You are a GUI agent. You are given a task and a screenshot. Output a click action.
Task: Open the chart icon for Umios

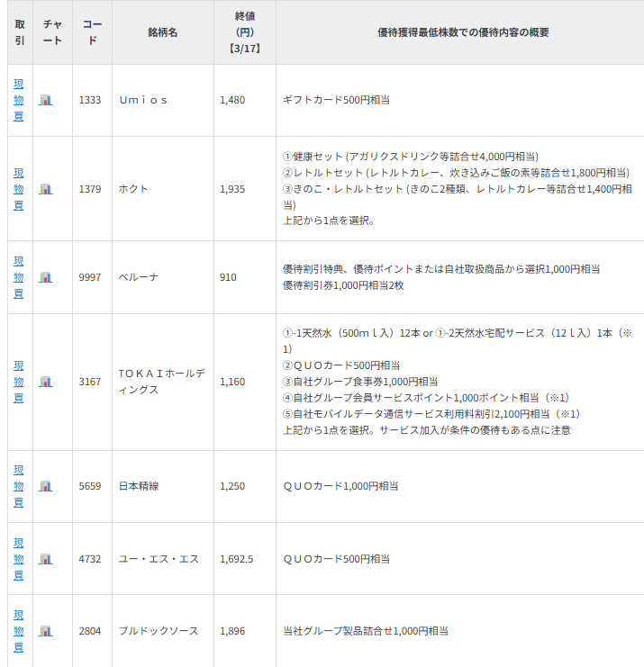46,100
